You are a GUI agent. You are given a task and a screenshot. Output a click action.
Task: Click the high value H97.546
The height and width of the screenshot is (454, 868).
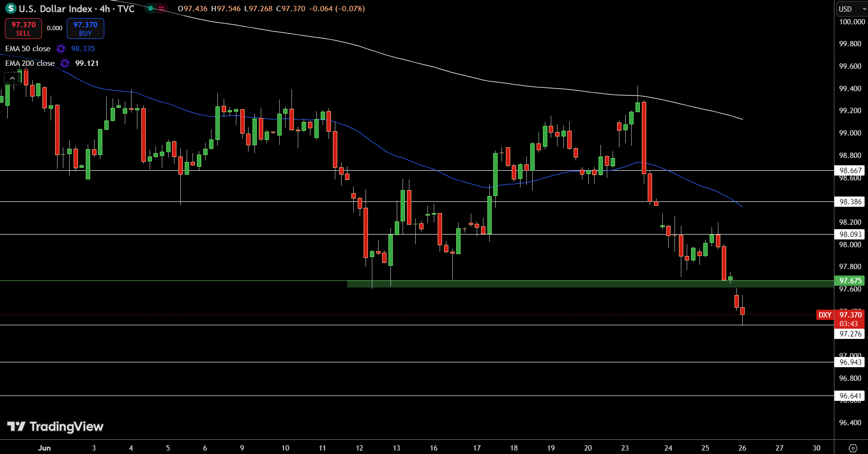[226, 9]
